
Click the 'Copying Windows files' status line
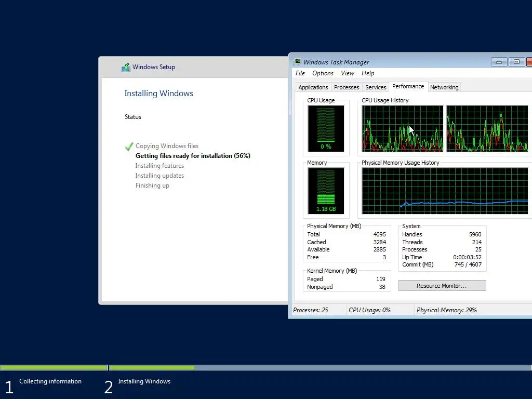[167, 146]
